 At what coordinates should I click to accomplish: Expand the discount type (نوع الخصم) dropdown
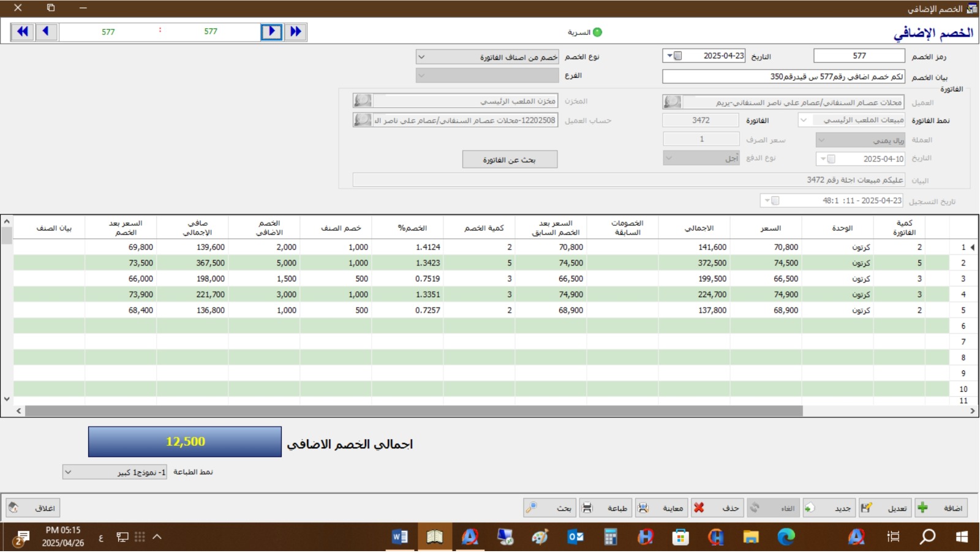[421, 57]
